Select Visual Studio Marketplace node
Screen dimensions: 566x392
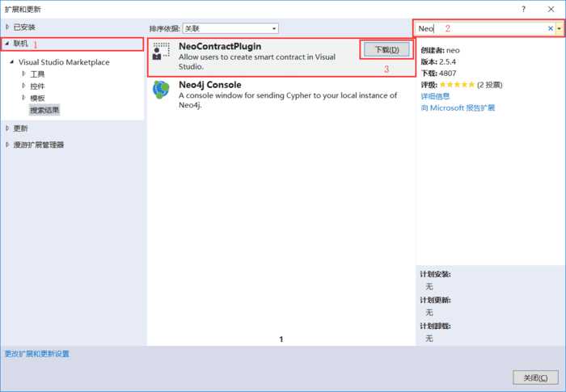(64, 62)
